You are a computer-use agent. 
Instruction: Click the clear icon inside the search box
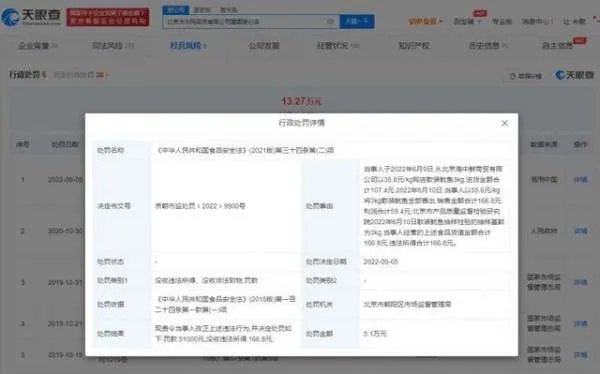[x=331, y=21]
